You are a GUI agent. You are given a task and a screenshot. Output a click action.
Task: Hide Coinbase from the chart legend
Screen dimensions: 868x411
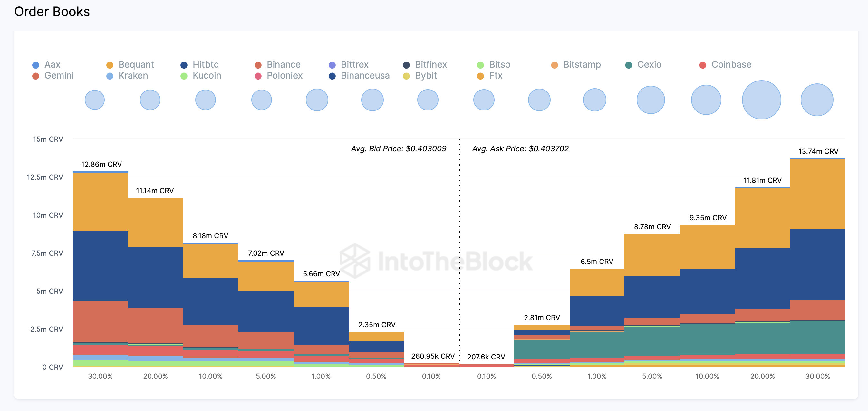[x=731, y=65]
